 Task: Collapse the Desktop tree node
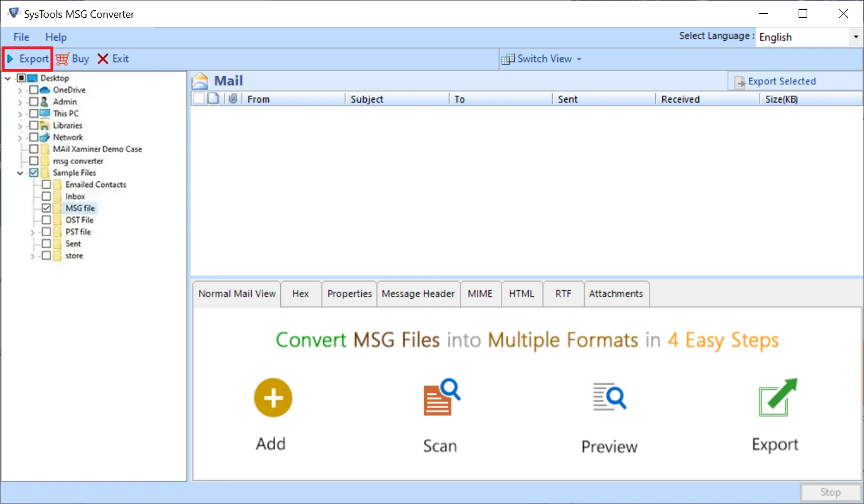8,78
